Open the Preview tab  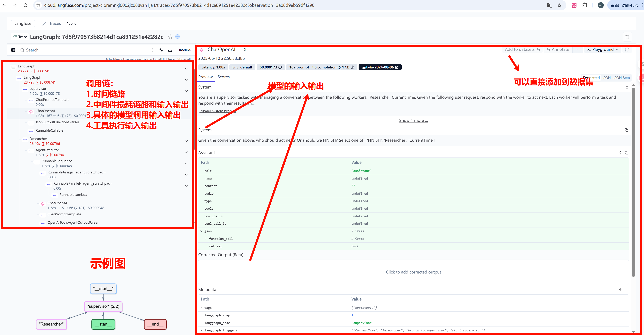[x=205, y=77]
